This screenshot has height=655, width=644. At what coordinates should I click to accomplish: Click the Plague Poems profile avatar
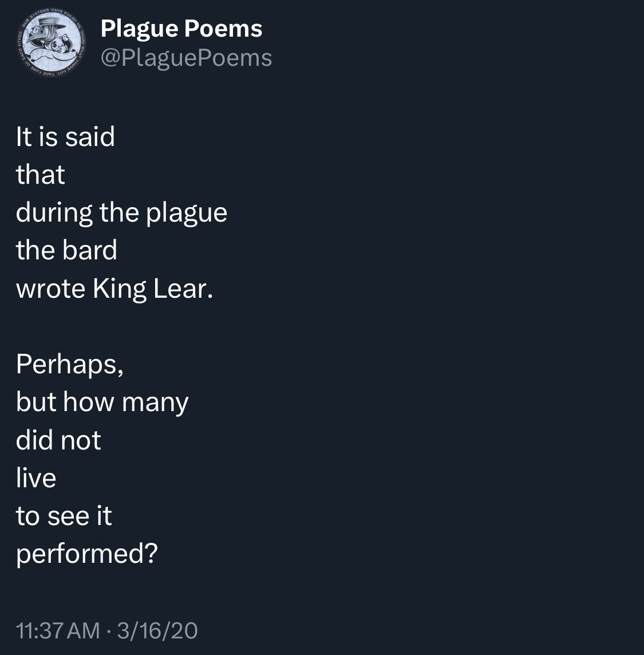tap(52, 43)
